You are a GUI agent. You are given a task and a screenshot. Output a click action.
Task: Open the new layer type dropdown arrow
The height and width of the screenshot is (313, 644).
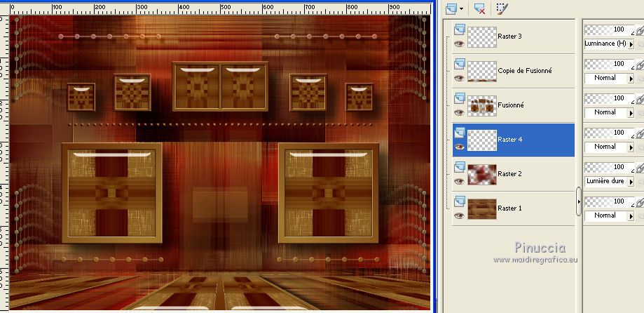462,8
